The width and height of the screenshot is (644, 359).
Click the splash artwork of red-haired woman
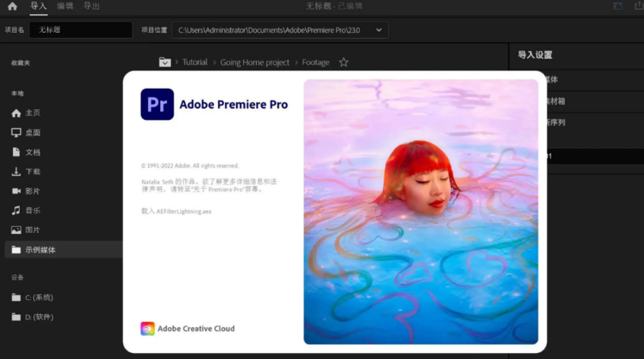(x=421, y=212)
